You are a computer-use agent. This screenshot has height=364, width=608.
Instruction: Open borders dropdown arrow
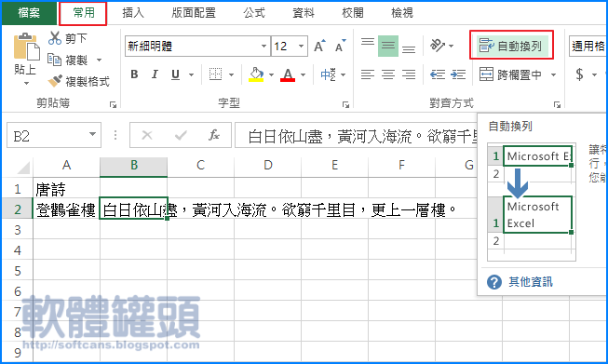click(231, 74)
